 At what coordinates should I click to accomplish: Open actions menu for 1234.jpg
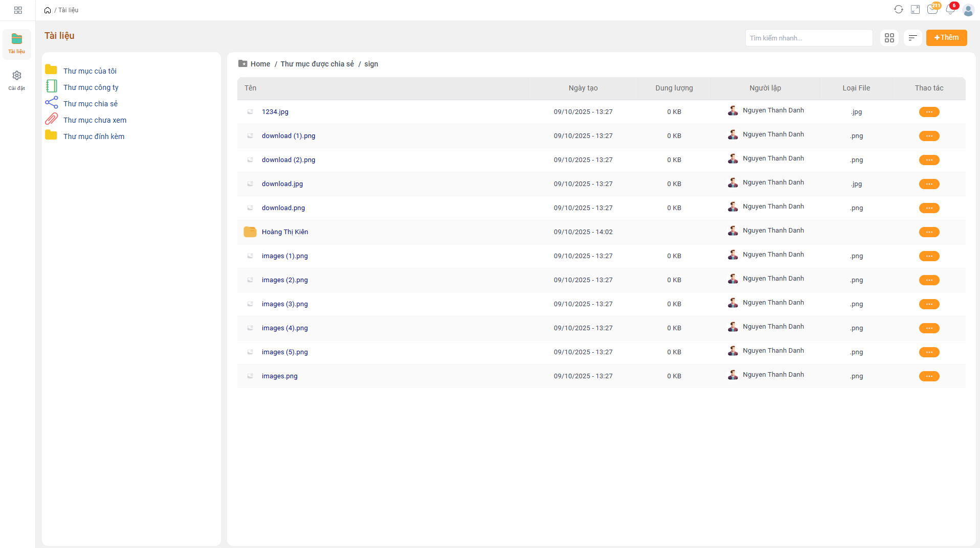[929, 112]
